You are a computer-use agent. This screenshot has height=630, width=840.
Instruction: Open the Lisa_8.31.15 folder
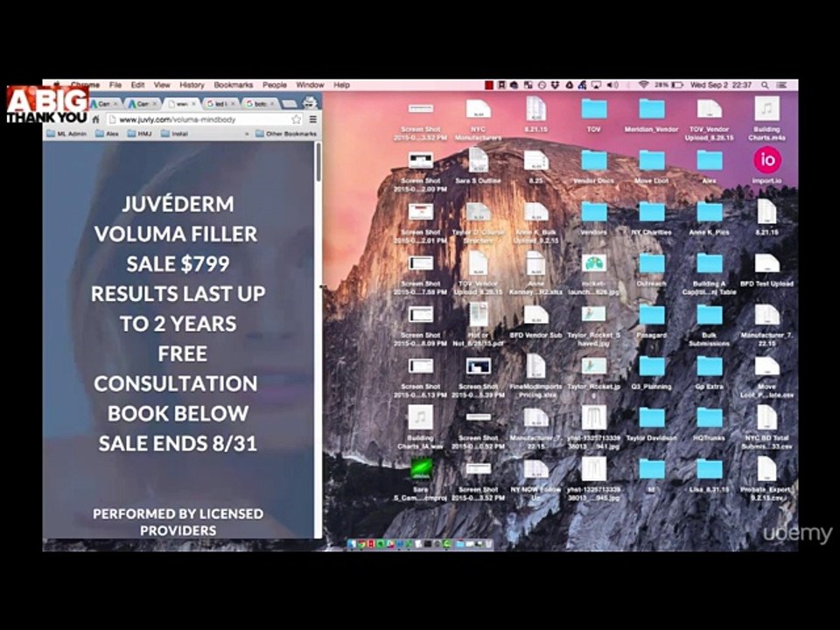tap(710, 469)
